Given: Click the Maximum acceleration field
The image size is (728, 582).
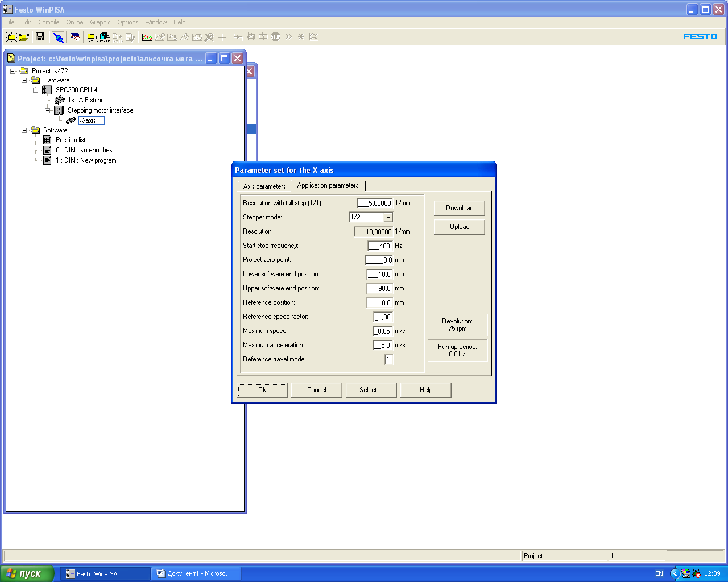Looking at the screenshot, I should (383, 345).
